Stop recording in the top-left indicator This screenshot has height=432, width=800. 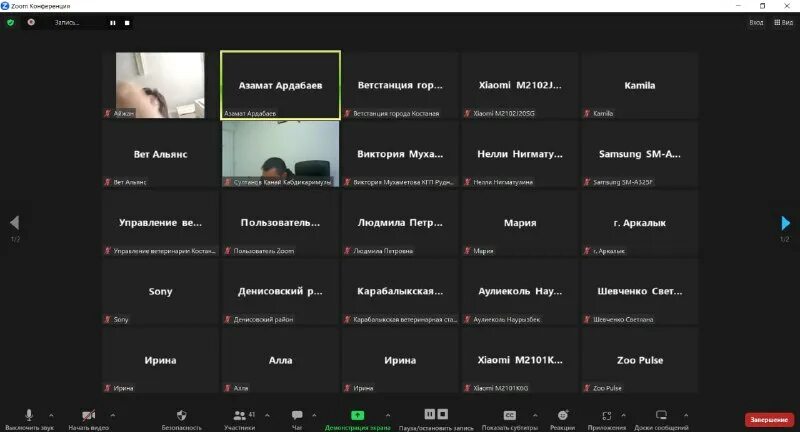[127, 23]
